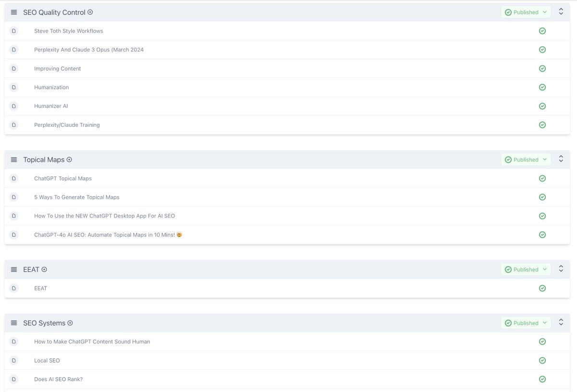
Task: Open ChatGPT-4o AI SEO Automate Topical Maps lesson
Action: point(108,235)
